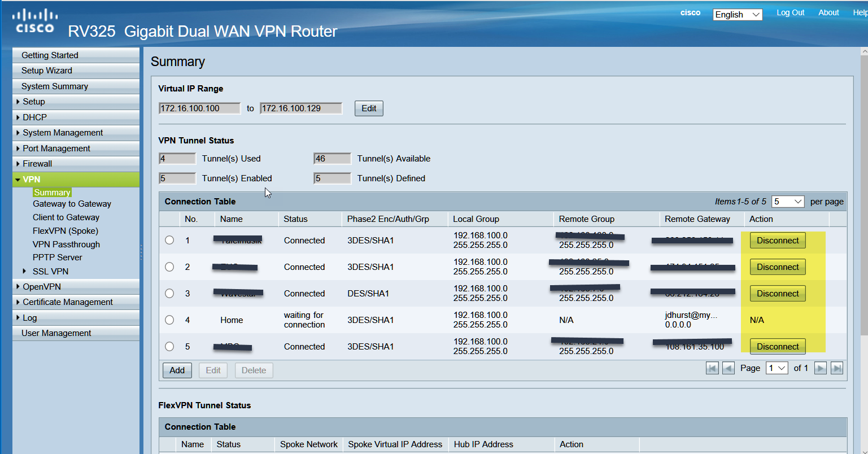Go to last page of connection table
This screenshot has height=454, width=868.
(x=837, y=368)
